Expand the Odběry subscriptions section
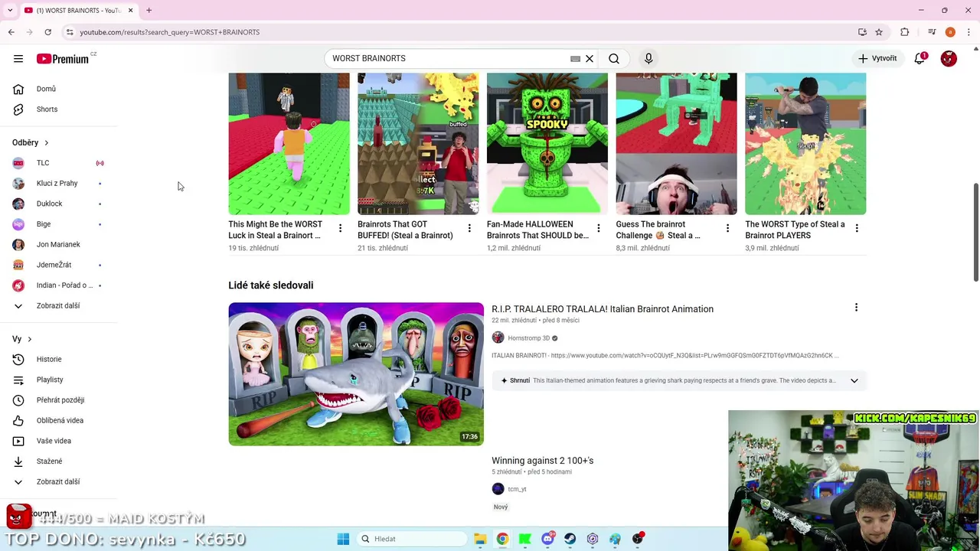This screenshot has width=980, height=551. pos(31,142)
